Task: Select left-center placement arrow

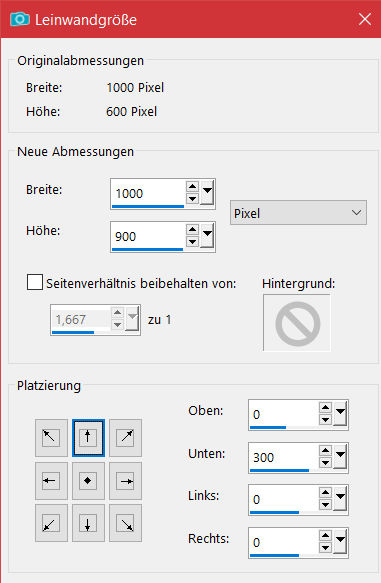Action: tap(51, 481)
